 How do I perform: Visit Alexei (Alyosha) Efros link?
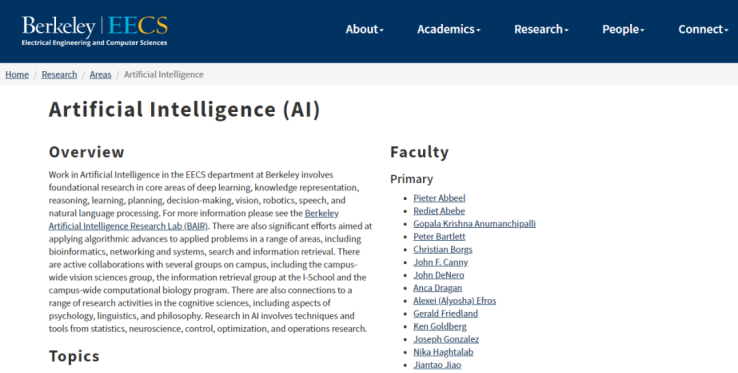point(455,300)
